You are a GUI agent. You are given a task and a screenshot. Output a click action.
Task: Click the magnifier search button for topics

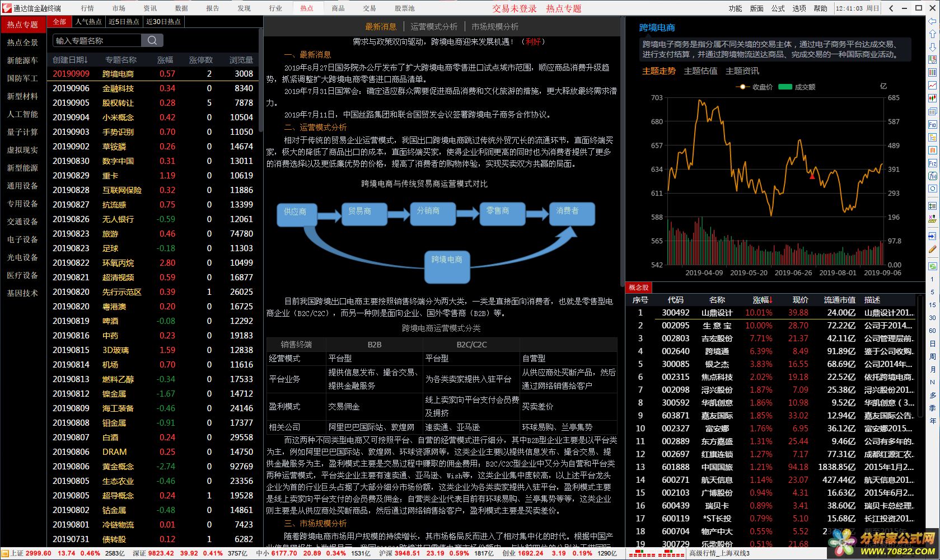[x=152, y=40]
